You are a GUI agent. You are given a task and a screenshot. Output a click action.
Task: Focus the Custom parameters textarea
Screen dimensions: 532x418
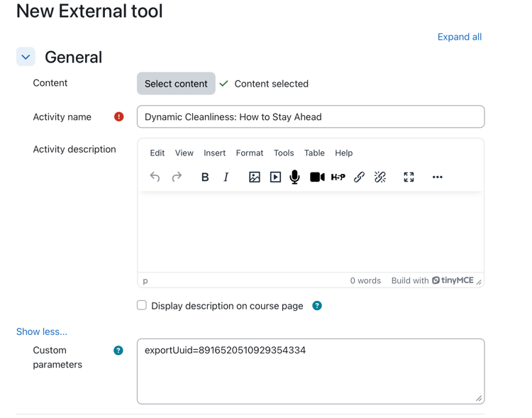311,371
